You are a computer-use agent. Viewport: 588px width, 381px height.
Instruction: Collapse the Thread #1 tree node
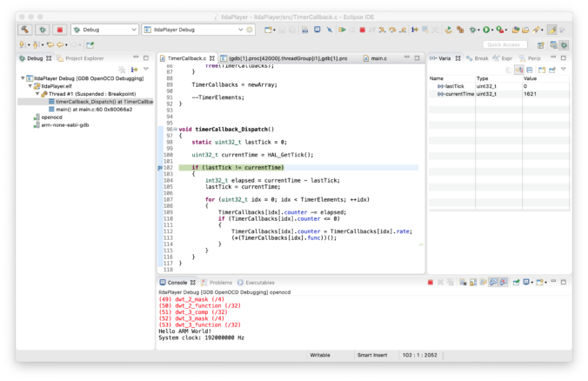39,93
